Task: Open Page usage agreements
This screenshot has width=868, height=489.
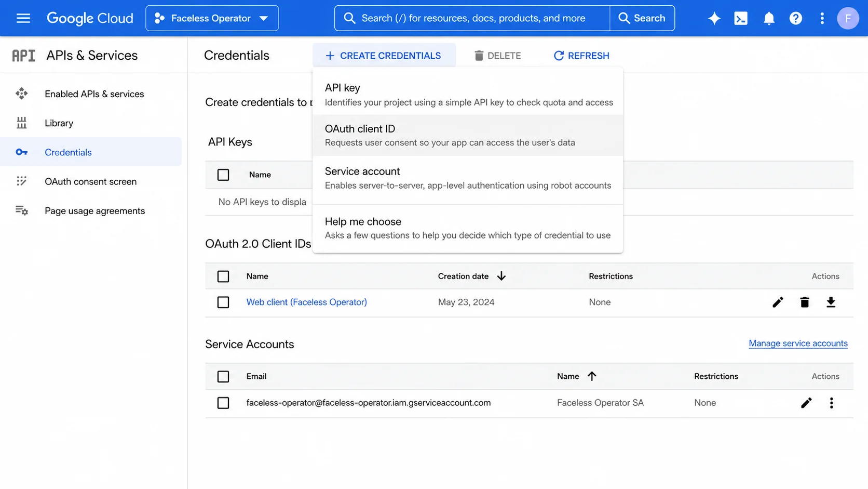Action: 91,210
